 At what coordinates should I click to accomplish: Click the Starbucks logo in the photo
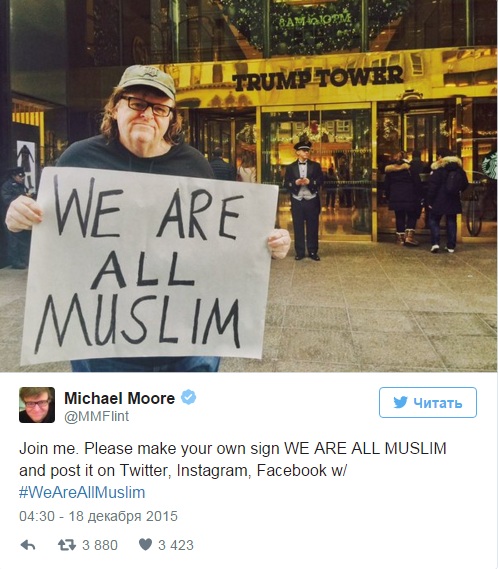click(490, 165)
